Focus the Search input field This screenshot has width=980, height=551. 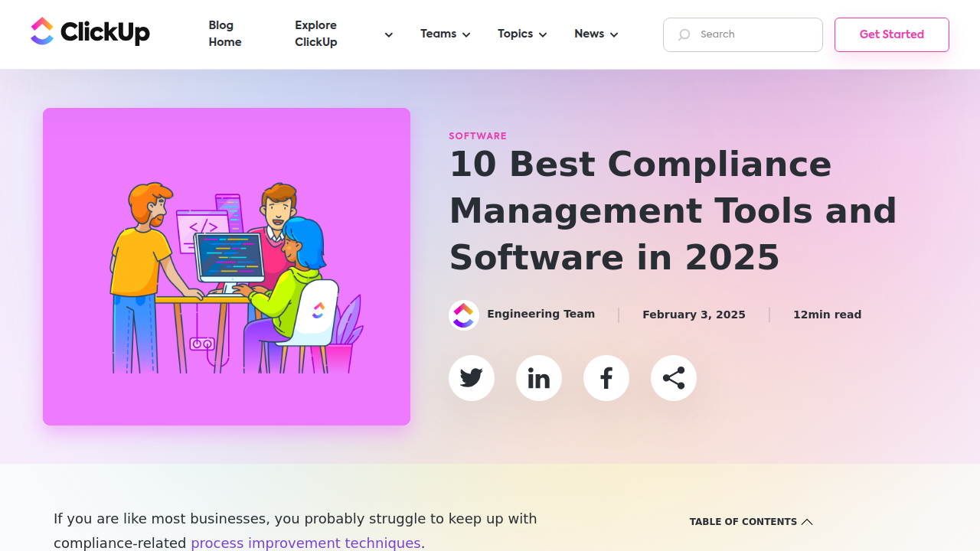pyautogui.click(x=743, y=34)
